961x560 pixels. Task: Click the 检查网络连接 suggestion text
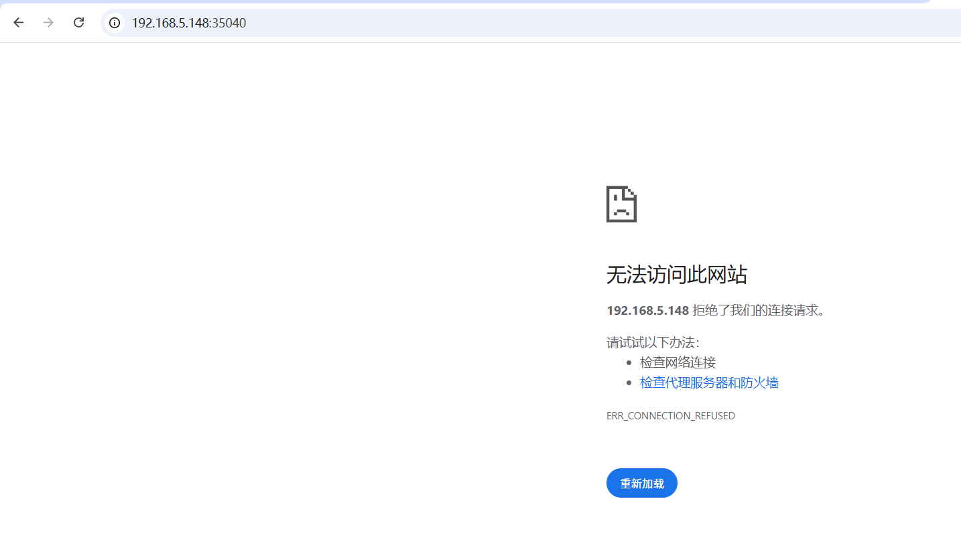pos(678,362)
